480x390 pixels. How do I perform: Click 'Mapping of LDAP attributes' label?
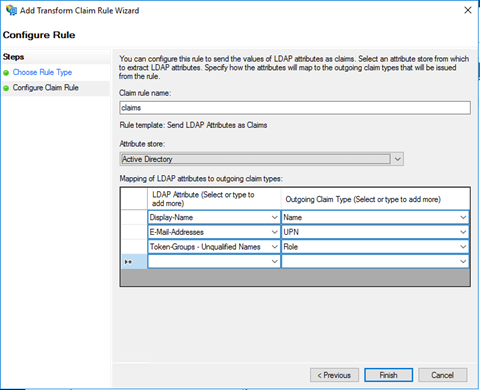[x=201, y=179]
